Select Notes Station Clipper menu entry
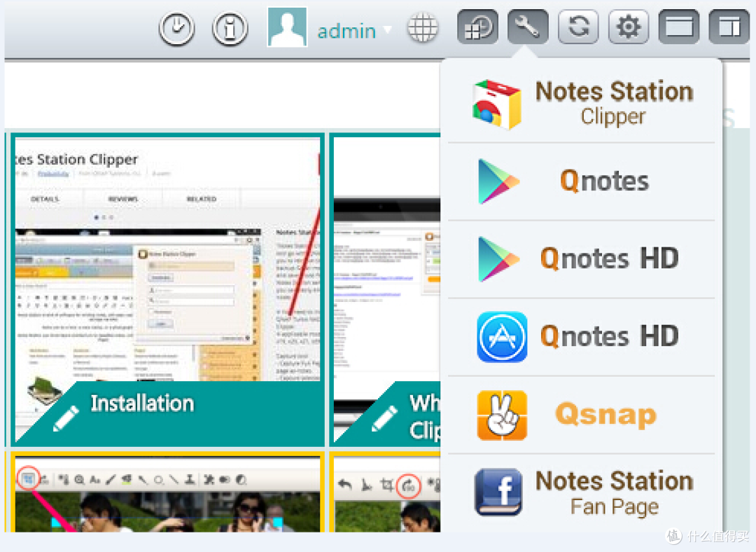Viewport: 756px width, 552px height. [581, 104]
